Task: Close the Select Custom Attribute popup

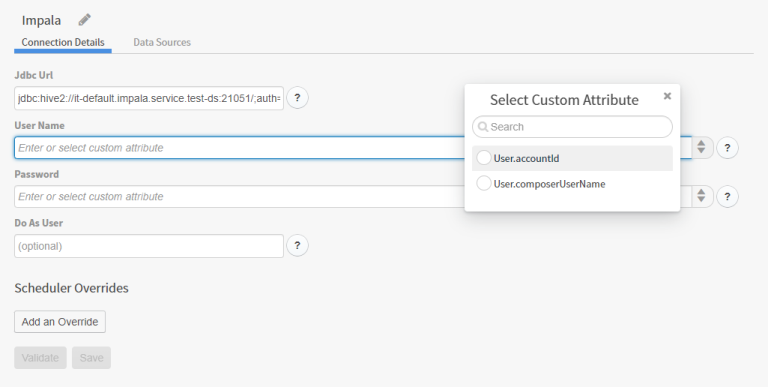Action: pos(667,96)
